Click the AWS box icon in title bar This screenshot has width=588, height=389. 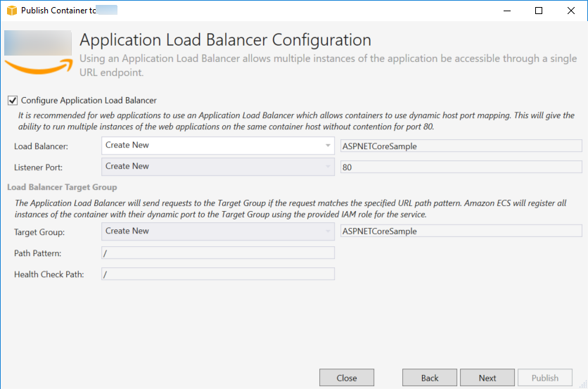(x=11, y=11)
